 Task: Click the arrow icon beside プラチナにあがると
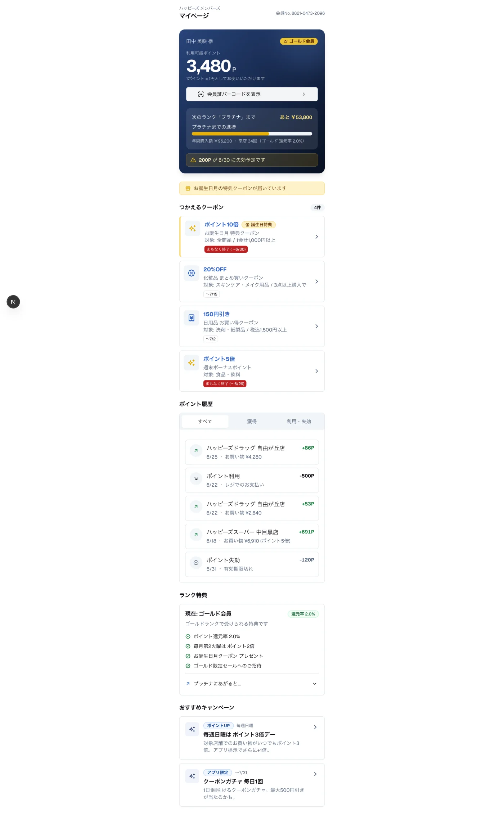(x=188, y=684)
